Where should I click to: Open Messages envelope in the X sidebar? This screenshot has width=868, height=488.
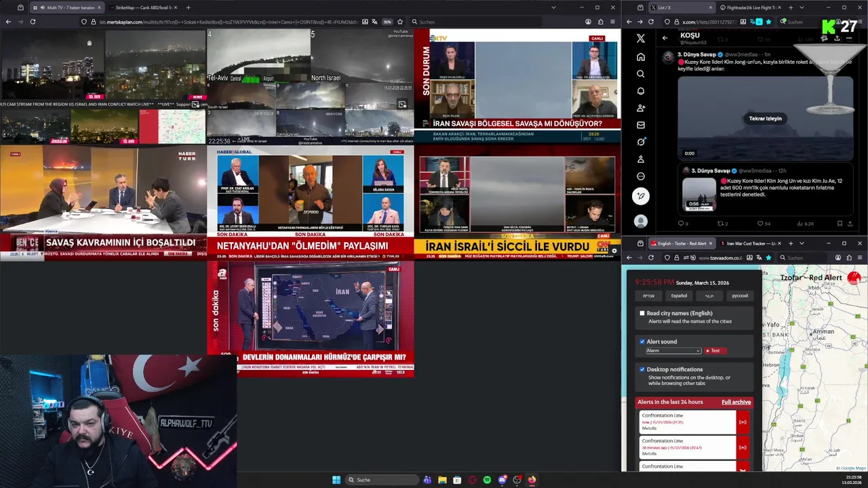tap(640, 125)
